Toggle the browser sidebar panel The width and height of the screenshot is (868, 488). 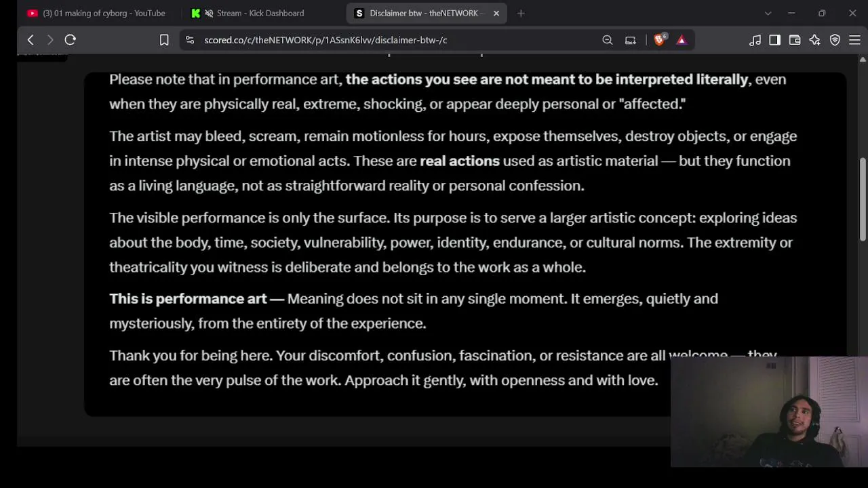(x=774, y=40)
